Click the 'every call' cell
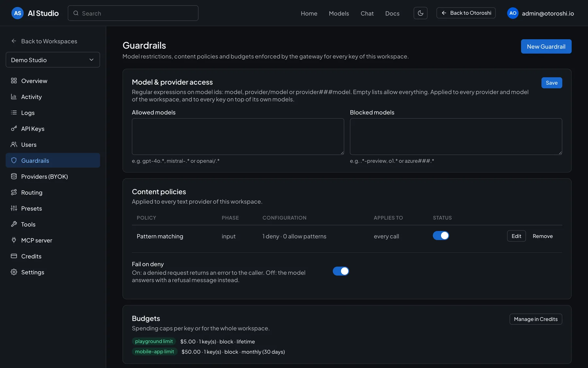This screenshot has height=368, width=588. 386,236
